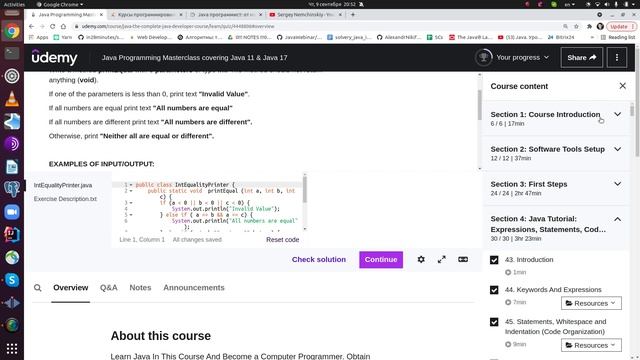Screen dimensions: 640x360
Task: Open a new Chrome tab
Action: pos(353,14)
